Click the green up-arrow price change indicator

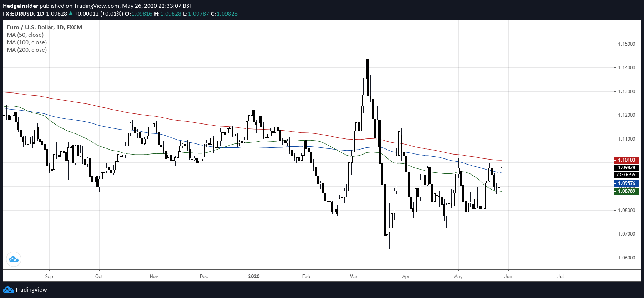(71, 14)
